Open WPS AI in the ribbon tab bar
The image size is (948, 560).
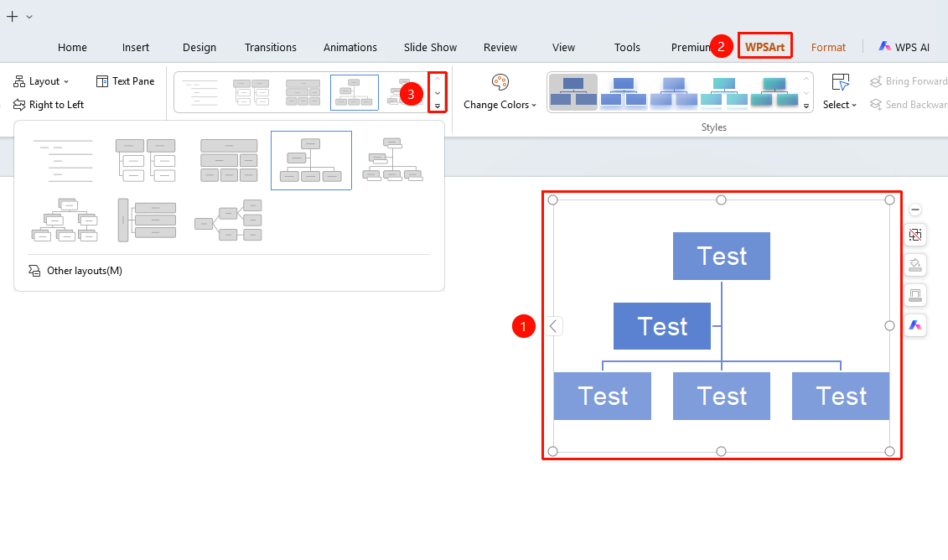coord(904,47)
